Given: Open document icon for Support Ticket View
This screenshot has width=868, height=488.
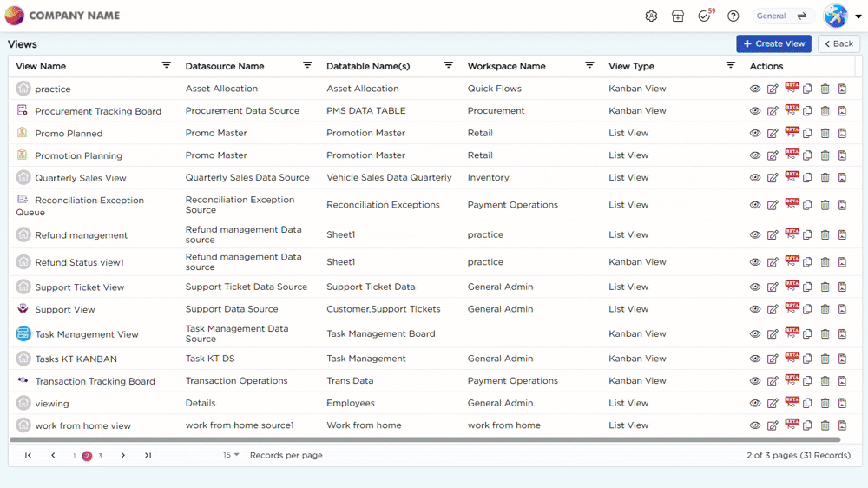Looking at the screenshot, I should click(843, 287).
